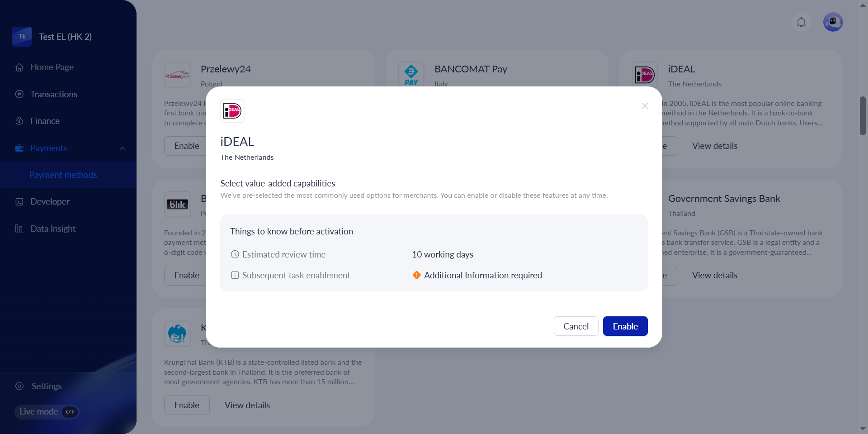The height and width of the screenshot is (434, 868).
Task: Click the Settings gear icon
Action: point(19,386)
